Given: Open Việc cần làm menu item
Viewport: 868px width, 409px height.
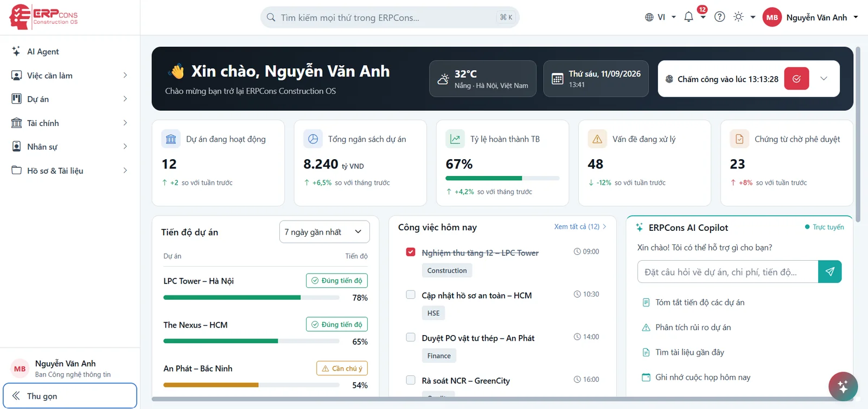Looking at the screenshot, I should pyautogui.click(x=70, y=75).
